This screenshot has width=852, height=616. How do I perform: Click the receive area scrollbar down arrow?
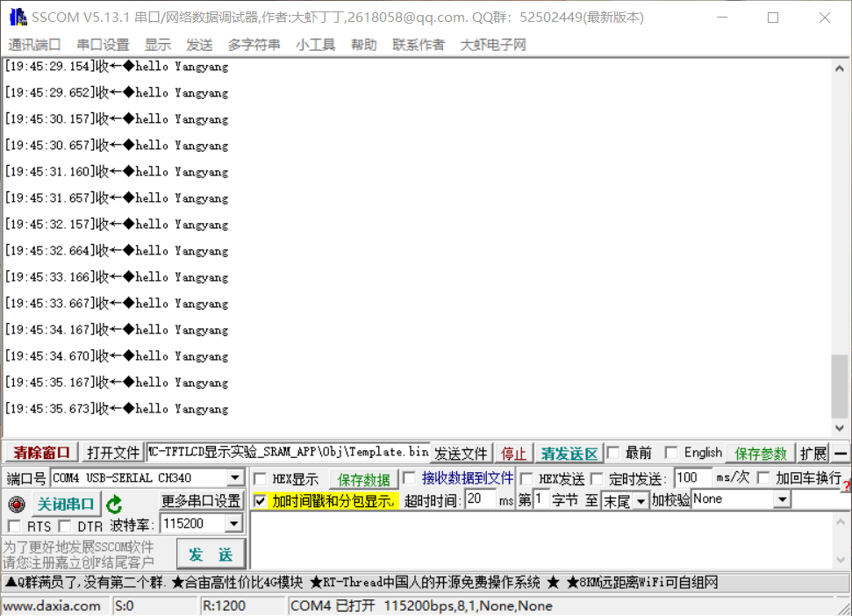841,429
